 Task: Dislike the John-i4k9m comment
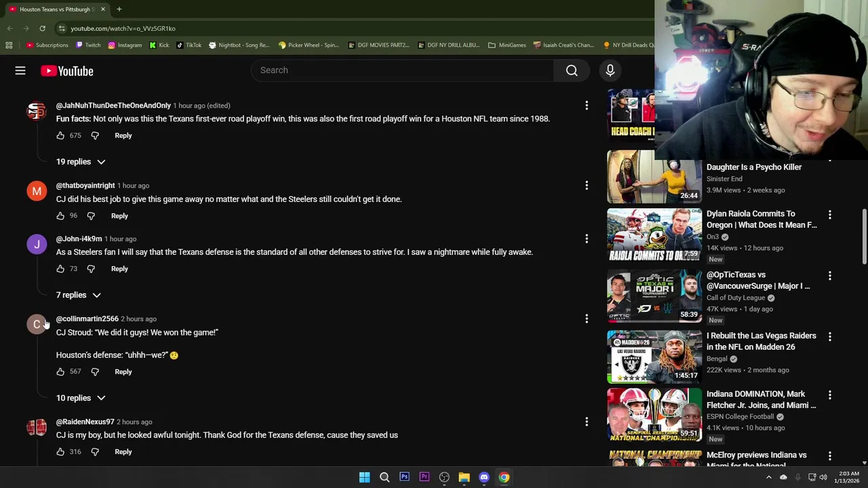point(91,269)
